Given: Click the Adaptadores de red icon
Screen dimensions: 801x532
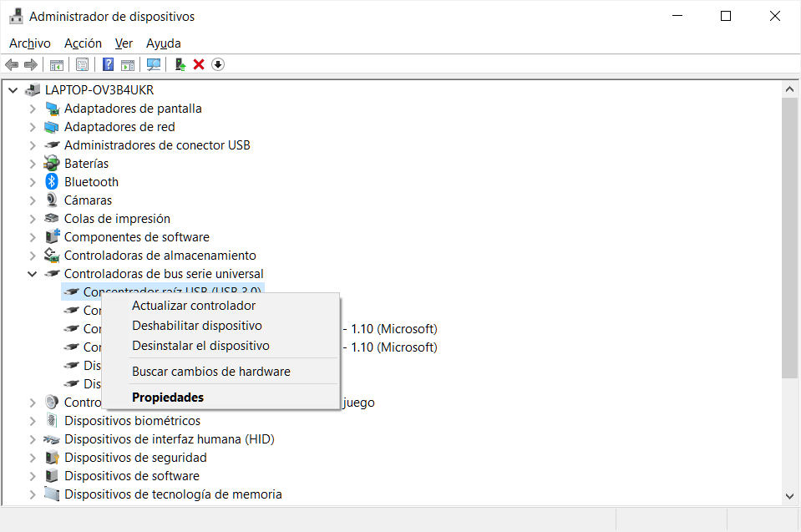Looking at the screenshot, I should [52, 127].
